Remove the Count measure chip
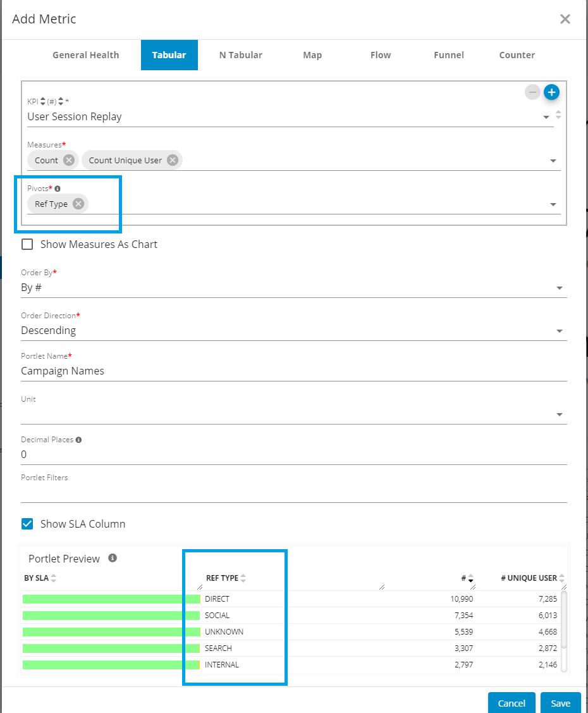588x713 pixels. [x=69, y=160]
